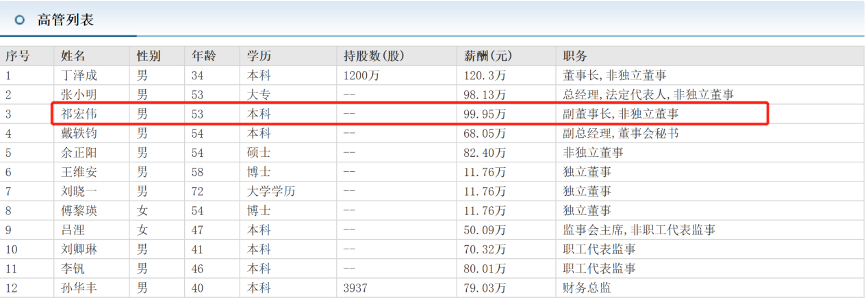Click the position 监事会主席,非职工代表监事
The image size is (868, 300).
point(639,230)
